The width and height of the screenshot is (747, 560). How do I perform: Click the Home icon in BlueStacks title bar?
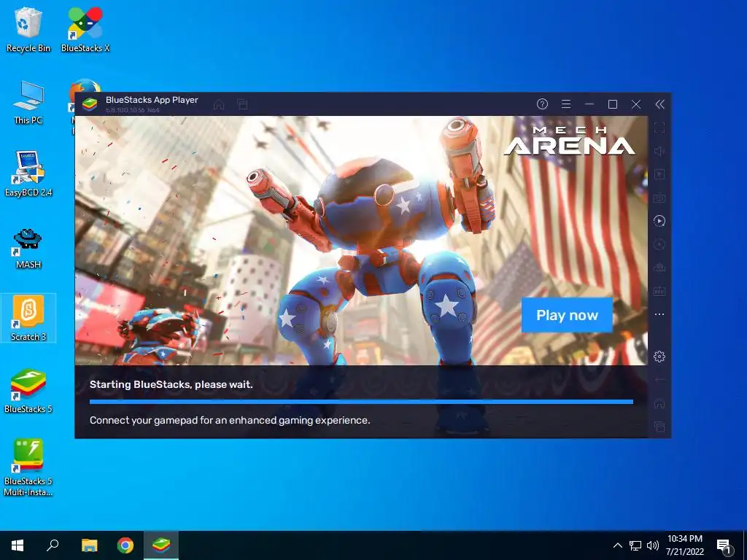click(219, 105)
